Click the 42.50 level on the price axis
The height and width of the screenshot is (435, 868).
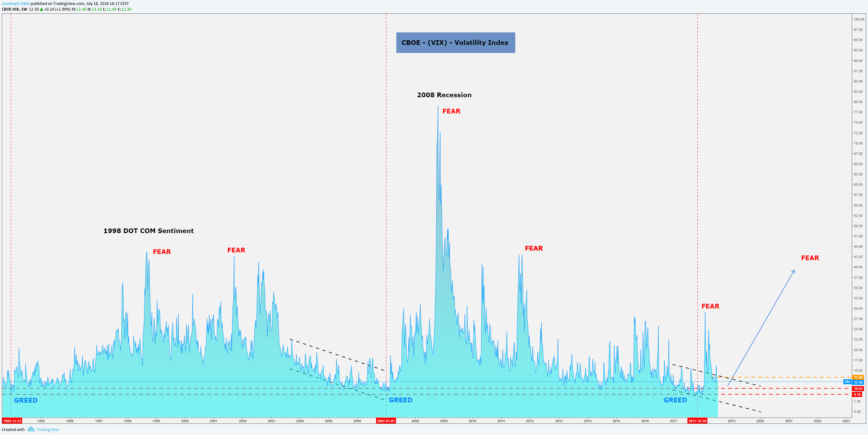[x=858, y=257]
